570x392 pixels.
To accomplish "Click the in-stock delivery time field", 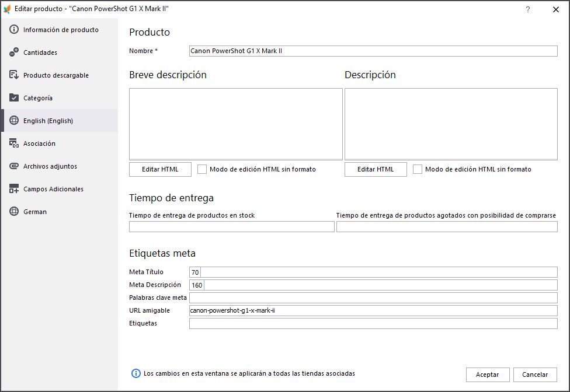I will pos(231,226).
